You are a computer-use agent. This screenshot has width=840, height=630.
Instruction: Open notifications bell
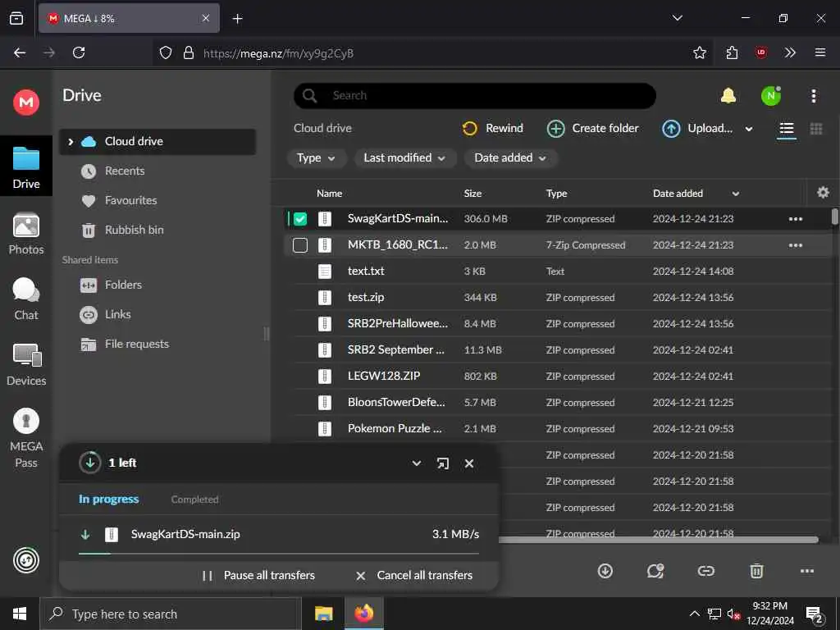pyautogui.click(x=728, y=96)
